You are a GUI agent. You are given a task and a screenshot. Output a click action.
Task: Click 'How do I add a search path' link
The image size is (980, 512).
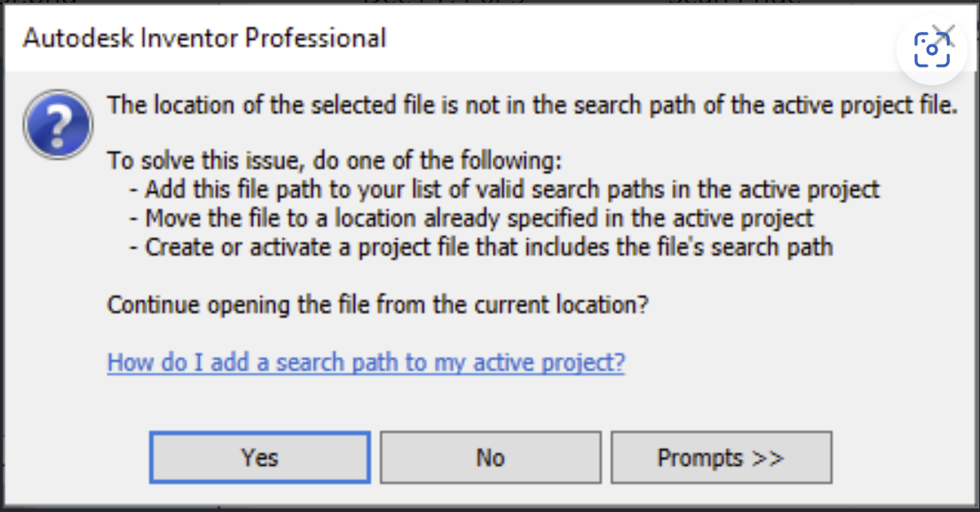[x=365, y=362]
